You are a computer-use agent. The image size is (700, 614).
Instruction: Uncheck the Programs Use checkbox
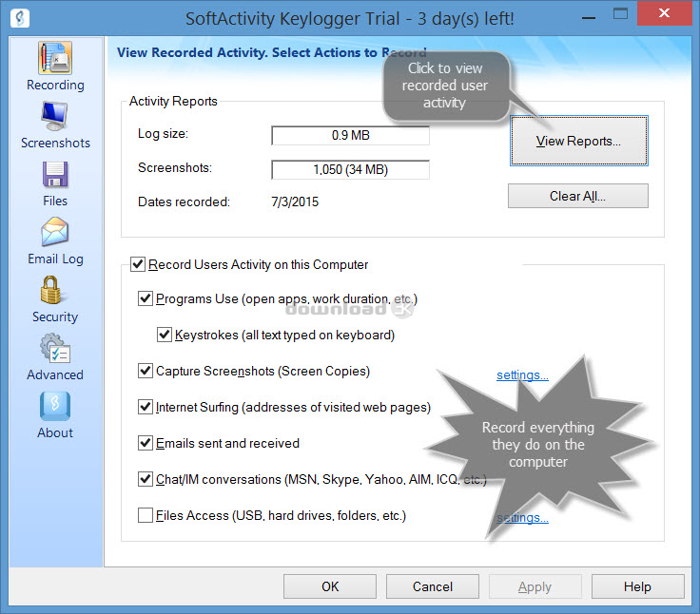point(146,299)
